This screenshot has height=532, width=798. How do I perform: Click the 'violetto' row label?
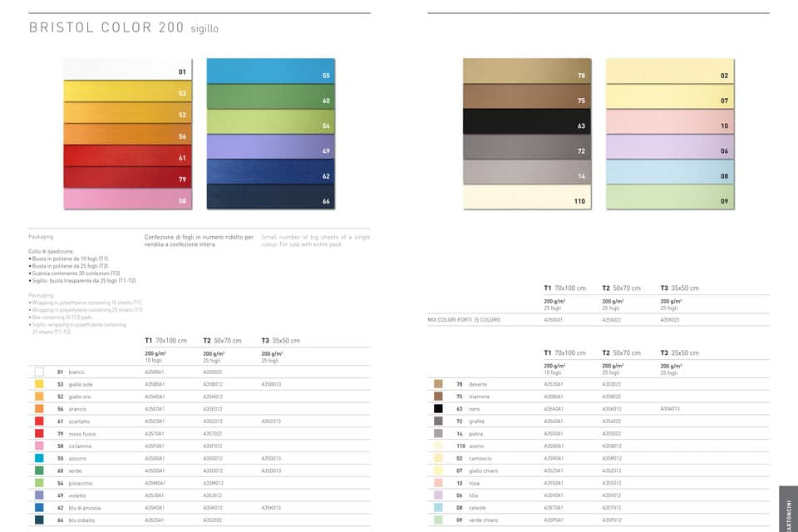(77, 495)
